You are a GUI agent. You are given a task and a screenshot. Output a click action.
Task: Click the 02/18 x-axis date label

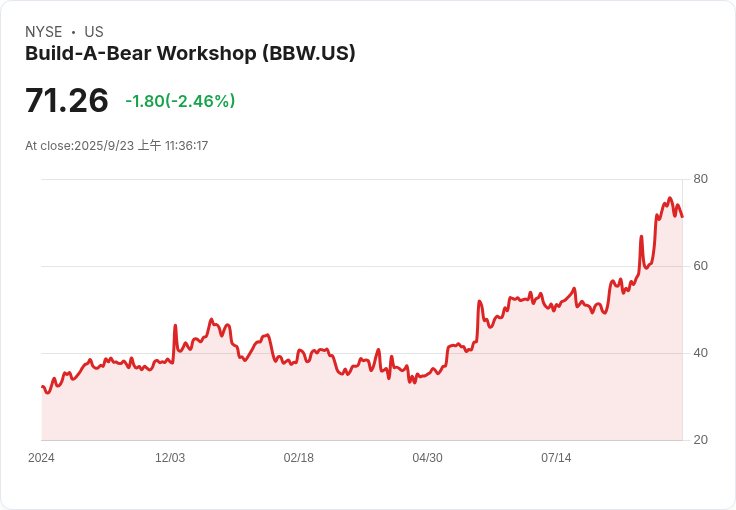[299, 457]
